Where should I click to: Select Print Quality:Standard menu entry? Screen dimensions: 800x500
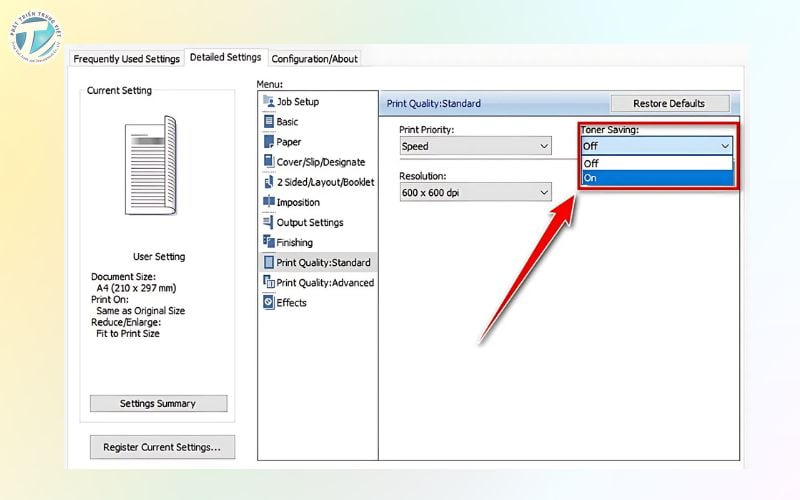tap(323, 262)
